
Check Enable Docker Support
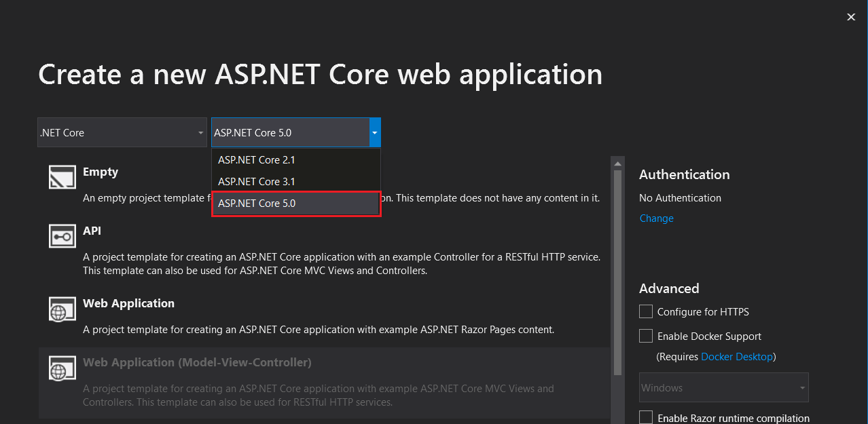tap(645, 335)
